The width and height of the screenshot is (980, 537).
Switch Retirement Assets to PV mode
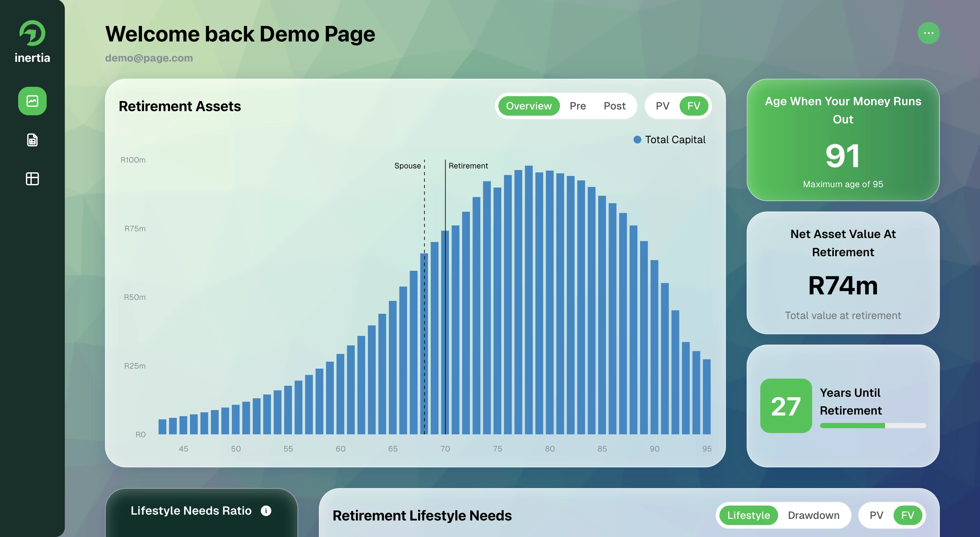click(663, 106)
